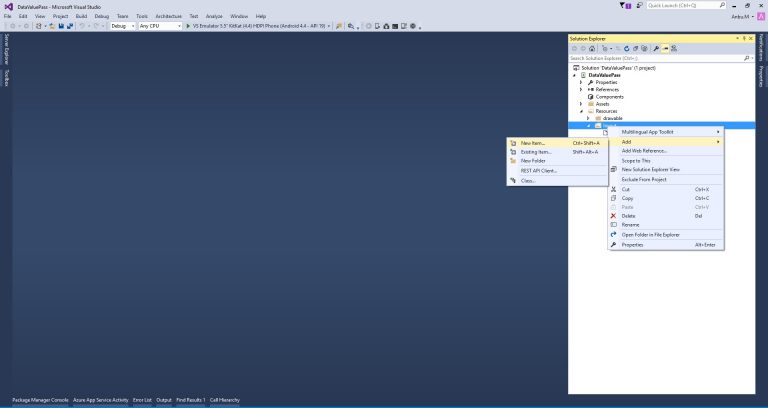Open the Any CPU platform dropdown
The image size is (768, 408).
[160, 26]
